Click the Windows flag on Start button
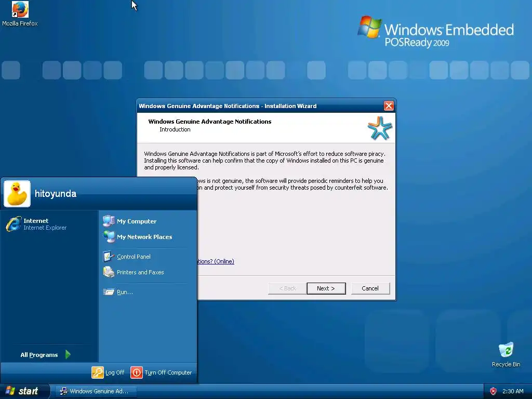The height and width of the screenshot is (399, 532). click(x=10, y=391)
